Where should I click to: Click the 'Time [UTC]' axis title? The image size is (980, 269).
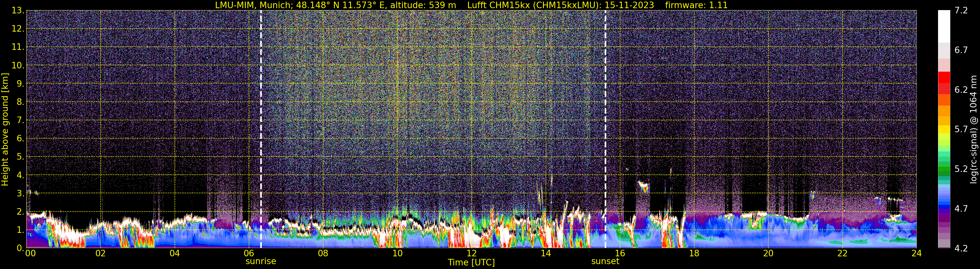(471, 262)
